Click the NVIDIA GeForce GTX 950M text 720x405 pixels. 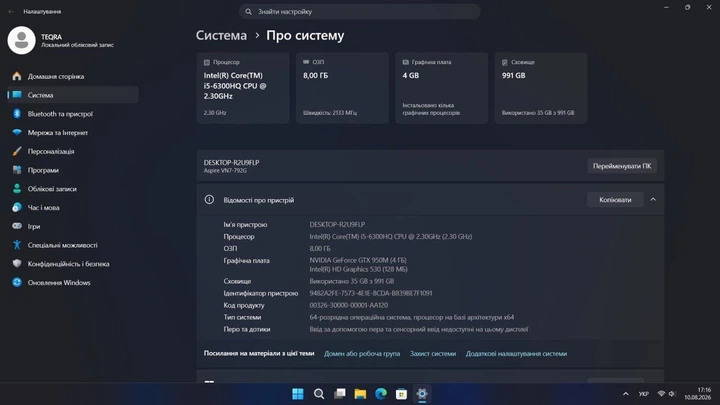point(358,260)
